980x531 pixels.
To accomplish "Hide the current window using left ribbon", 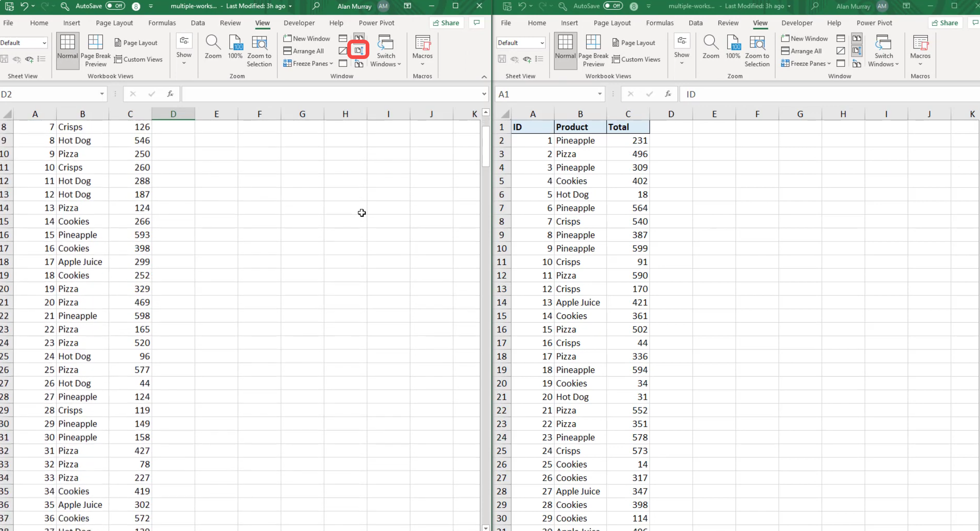I will point(343,51).
